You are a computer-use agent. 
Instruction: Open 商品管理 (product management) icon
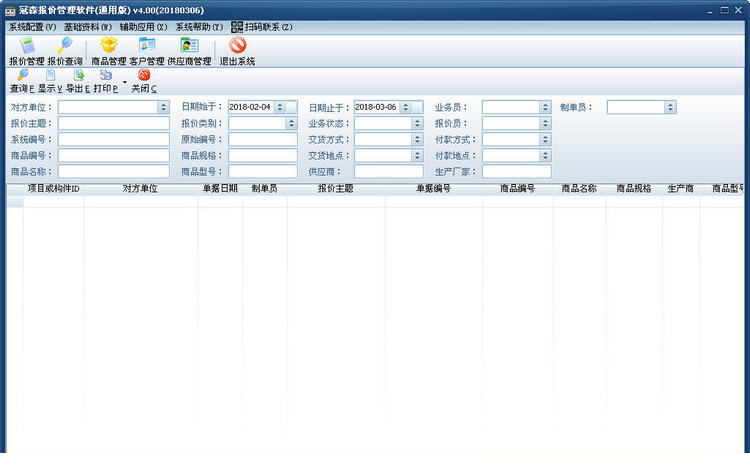click(108, 51)
